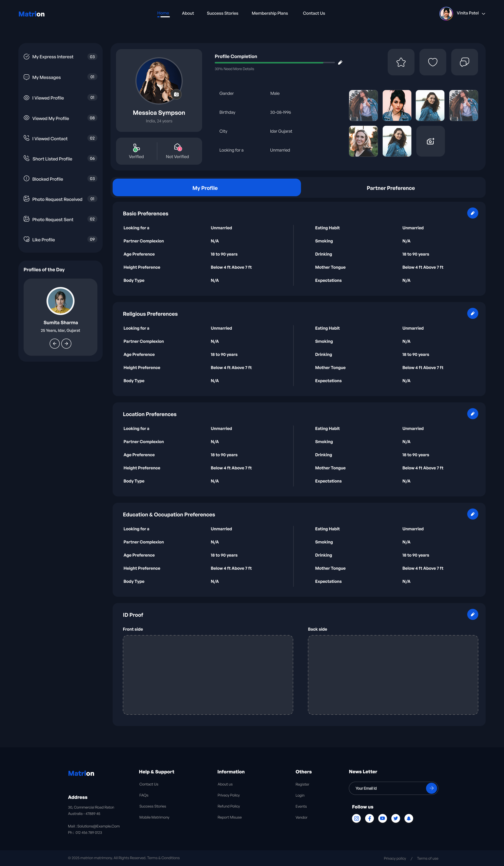
Task: Open Like Profile in sidebar
Action: pos(60,240)
